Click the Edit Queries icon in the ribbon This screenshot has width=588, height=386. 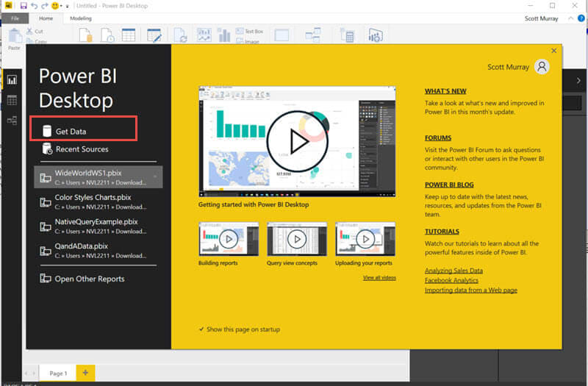(x=154, y=35)
